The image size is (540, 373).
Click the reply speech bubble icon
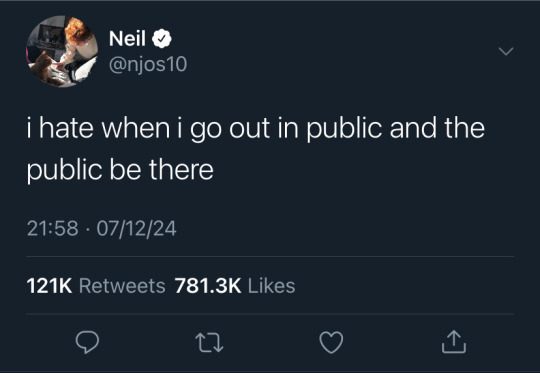tap(87, 342)
